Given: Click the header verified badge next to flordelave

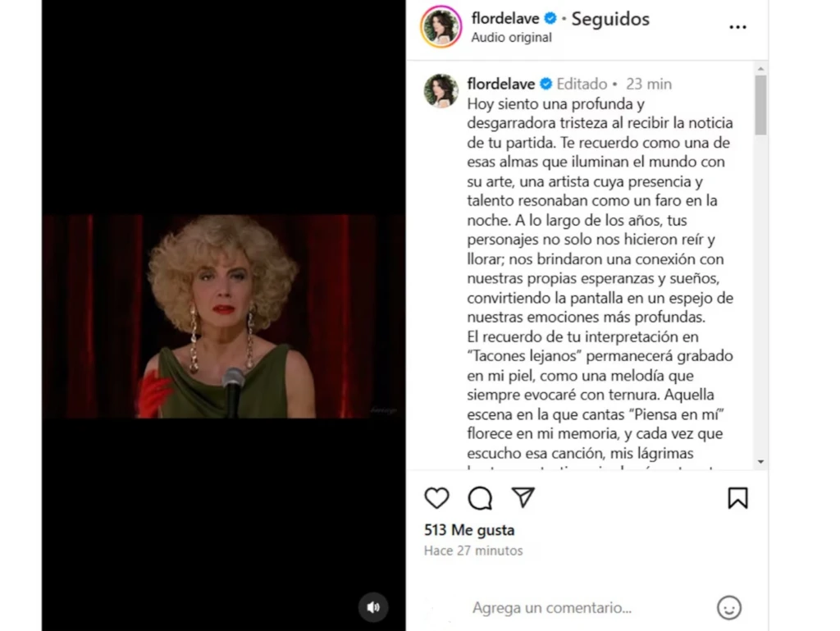Looking at the screenshot, I should click(x=550, y=19).
